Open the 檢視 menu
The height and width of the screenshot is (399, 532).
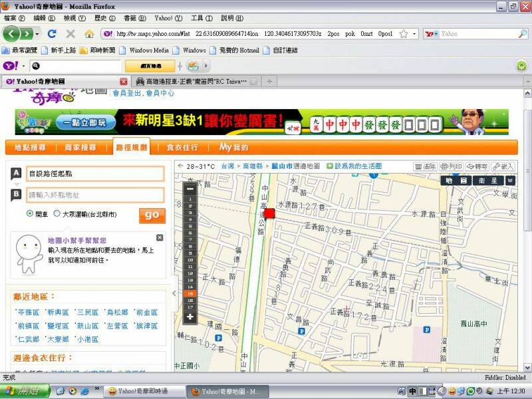point(74,18)
